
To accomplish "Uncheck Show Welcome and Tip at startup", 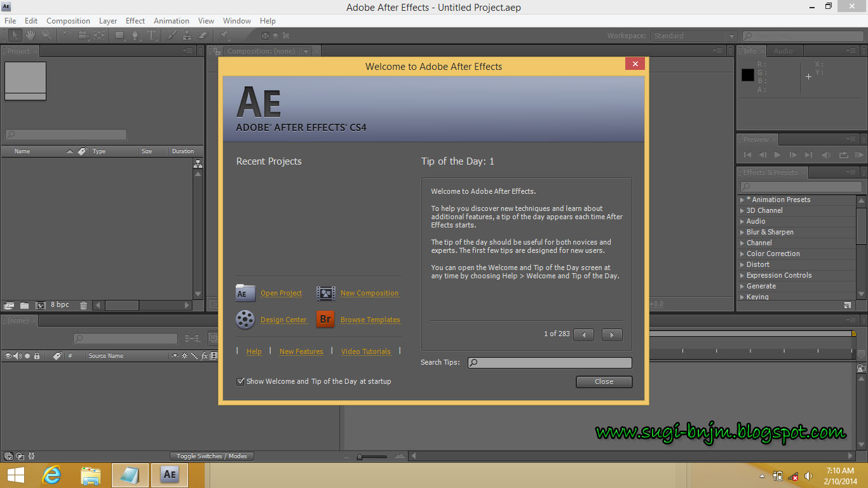I will pyautogui.click(x=241, y=381).
